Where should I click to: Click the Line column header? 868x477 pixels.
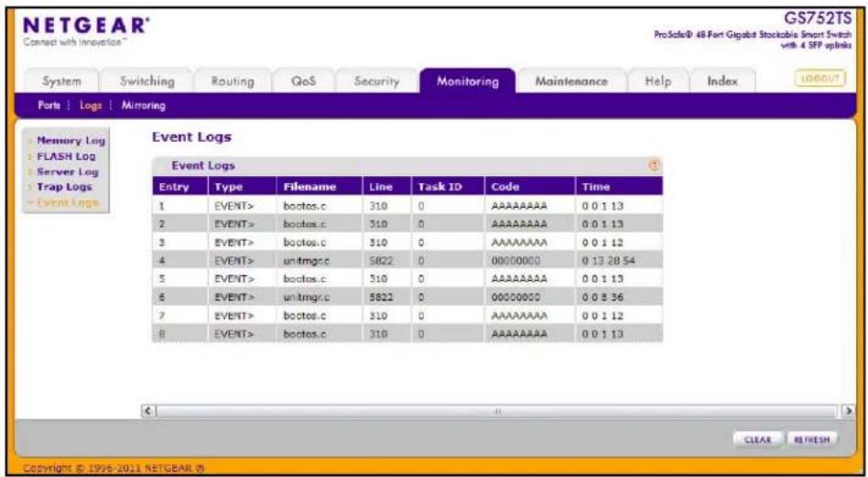(x=387, y=187)
